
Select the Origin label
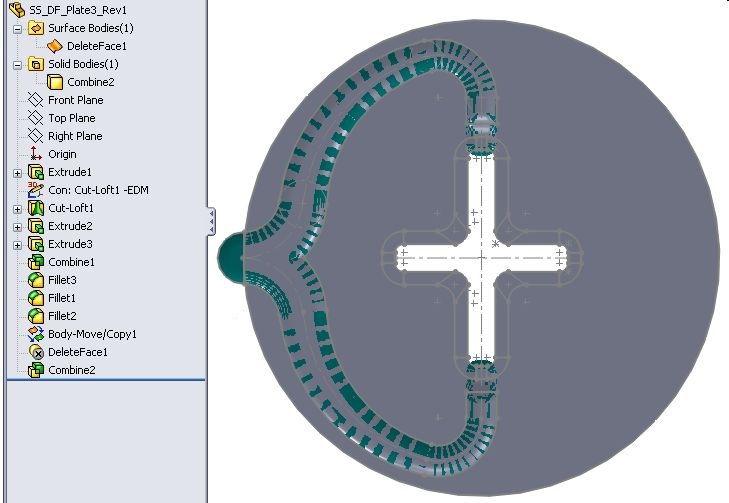[x=62, y=154]
